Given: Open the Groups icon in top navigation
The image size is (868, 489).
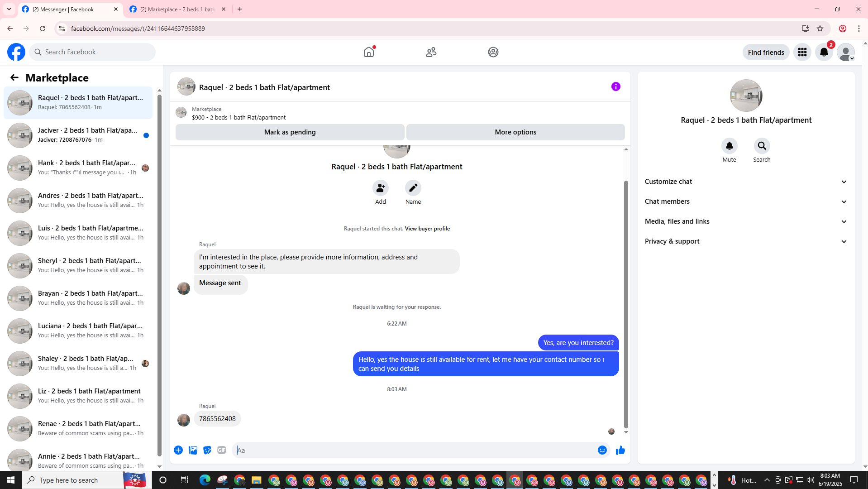Looking at the screenshot, I should 493,52.
